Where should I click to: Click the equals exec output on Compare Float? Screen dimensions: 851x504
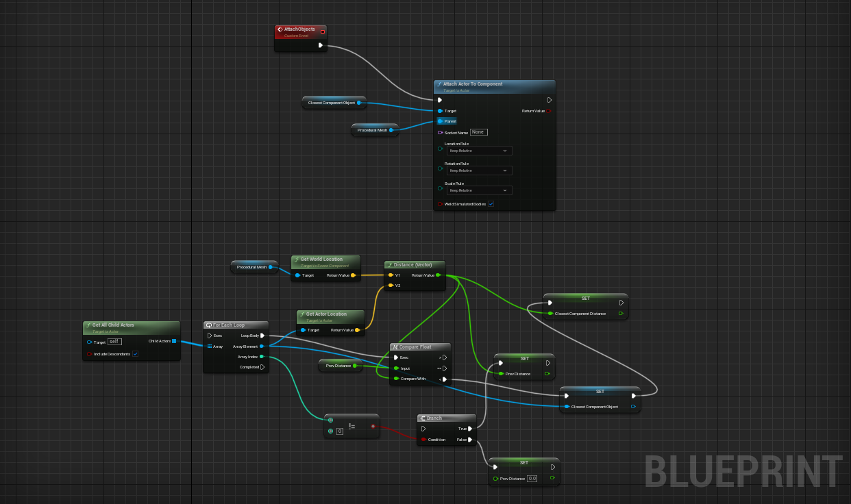[444, 368]
